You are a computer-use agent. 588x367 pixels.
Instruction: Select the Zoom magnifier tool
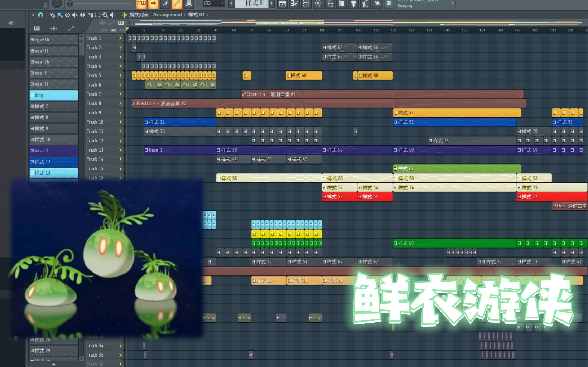pos(105,15)
